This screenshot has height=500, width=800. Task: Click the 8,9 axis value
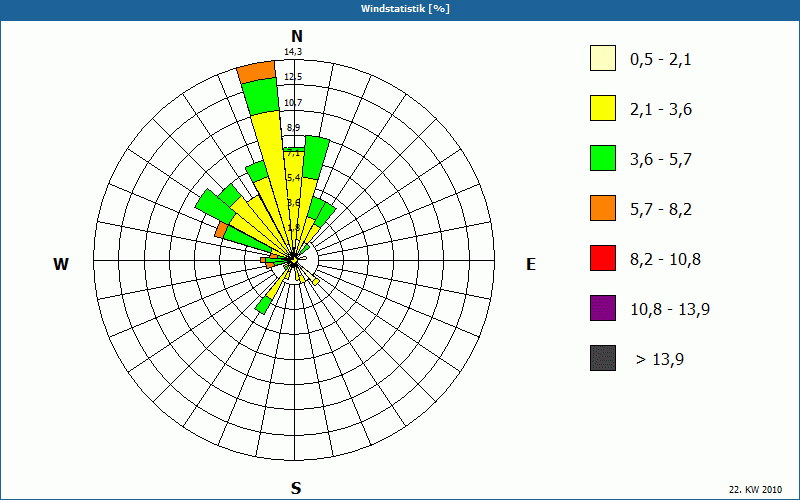(x=293, y=128)
